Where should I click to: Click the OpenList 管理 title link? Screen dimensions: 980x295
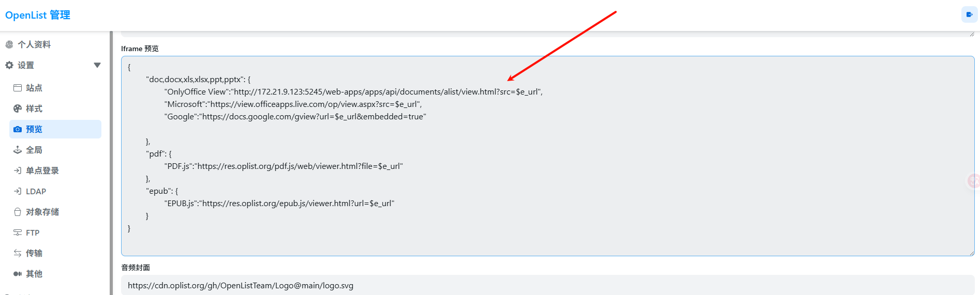38,15
